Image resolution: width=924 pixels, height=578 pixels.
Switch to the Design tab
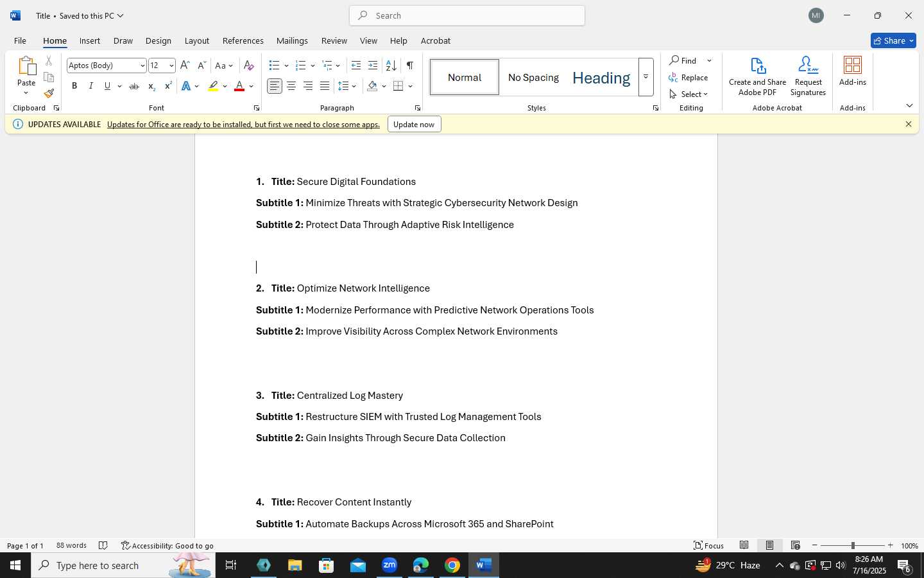tap(158, 40)
